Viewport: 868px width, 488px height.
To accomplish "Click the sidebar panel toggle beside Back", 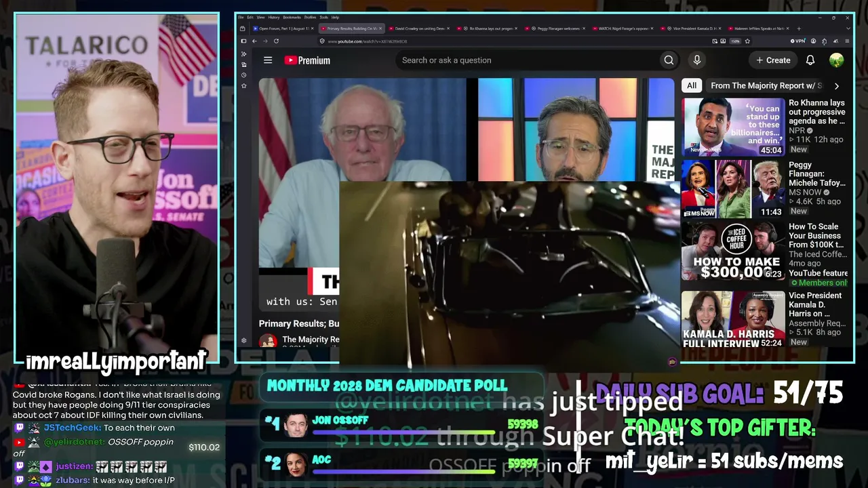I will [244, 41].
